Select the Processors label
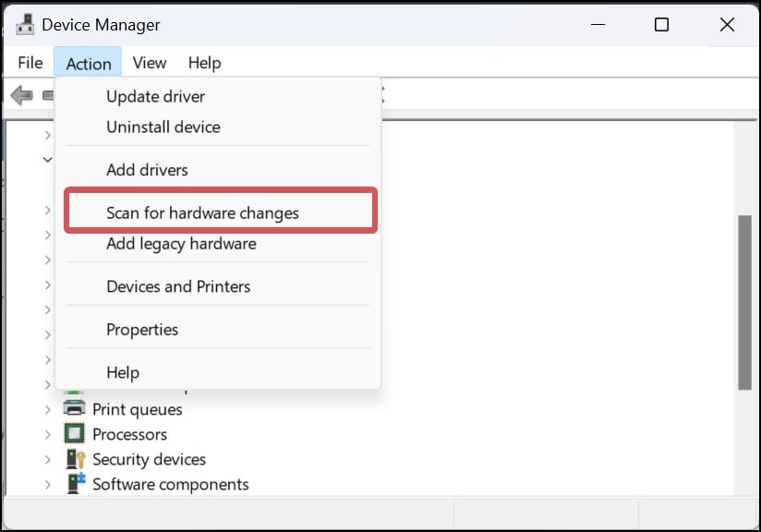Image resolution: width=761 pixels, height=532 pixels. coord(129,434)
